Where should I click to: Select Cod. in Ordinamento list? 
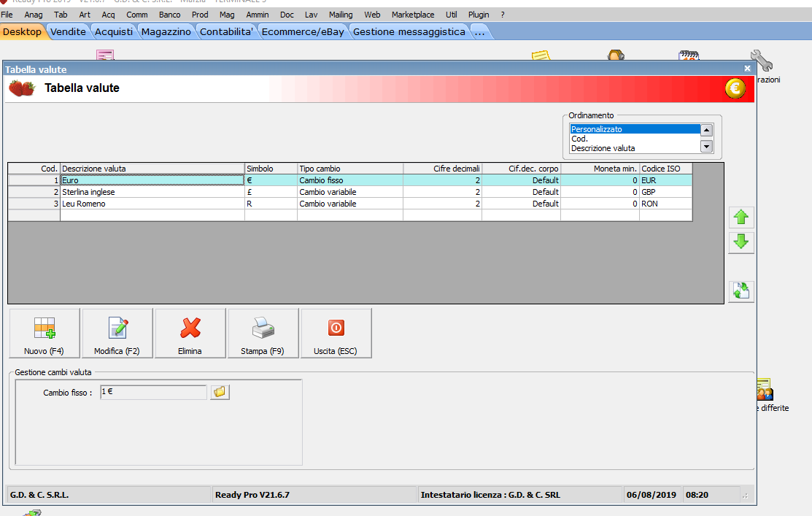click(635, 139)
